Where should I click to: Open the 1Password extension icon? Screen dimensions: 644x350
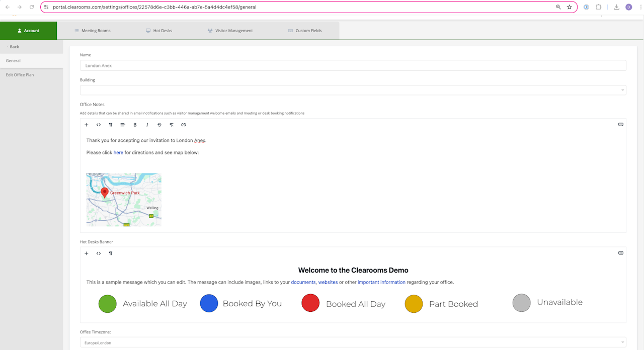586,7
